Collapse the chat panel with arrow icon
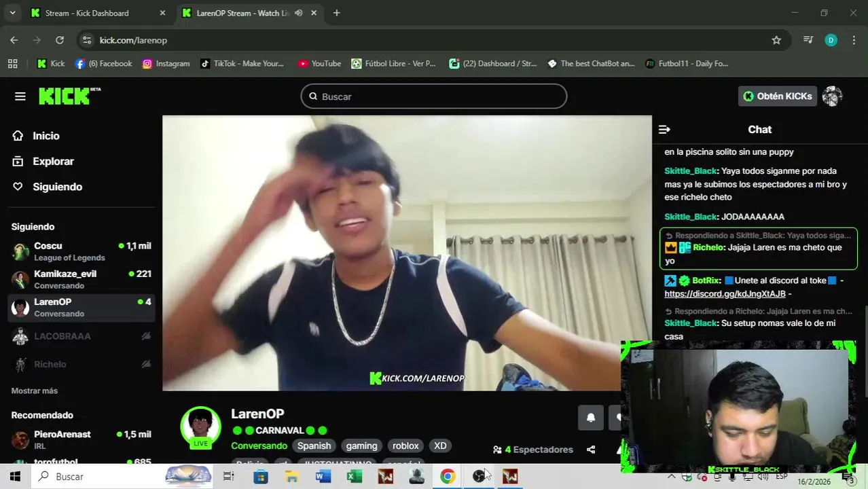This screenshot has width=868, height=489. [x=664, y=129]
